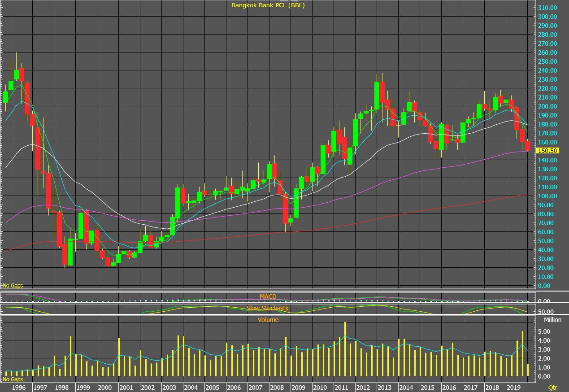Click the 120.00 price axis value

[x=548, y=178]
